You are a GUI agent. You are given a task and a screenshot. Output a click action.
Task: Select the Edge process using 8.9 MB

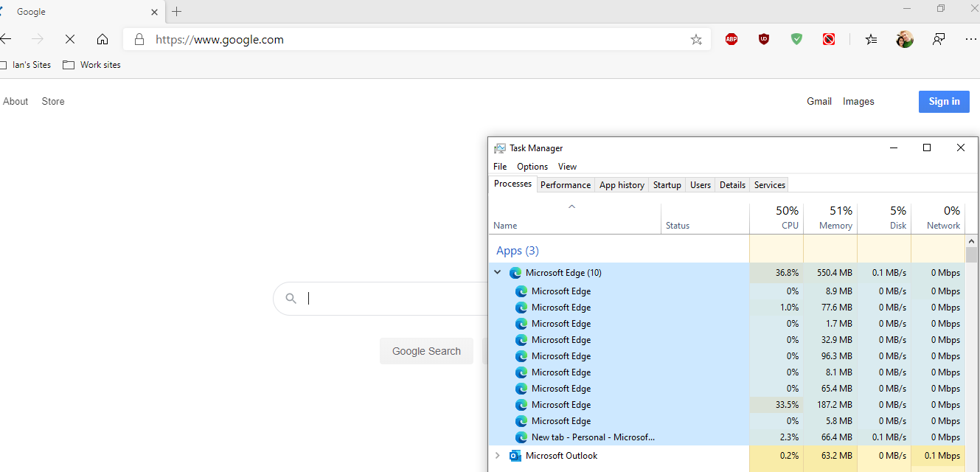point(726,291)
